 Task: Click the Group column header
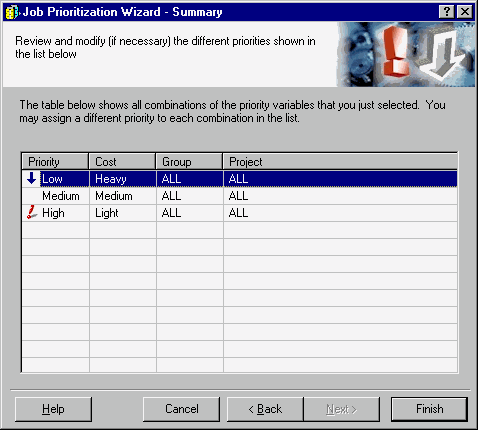point(189,162)
